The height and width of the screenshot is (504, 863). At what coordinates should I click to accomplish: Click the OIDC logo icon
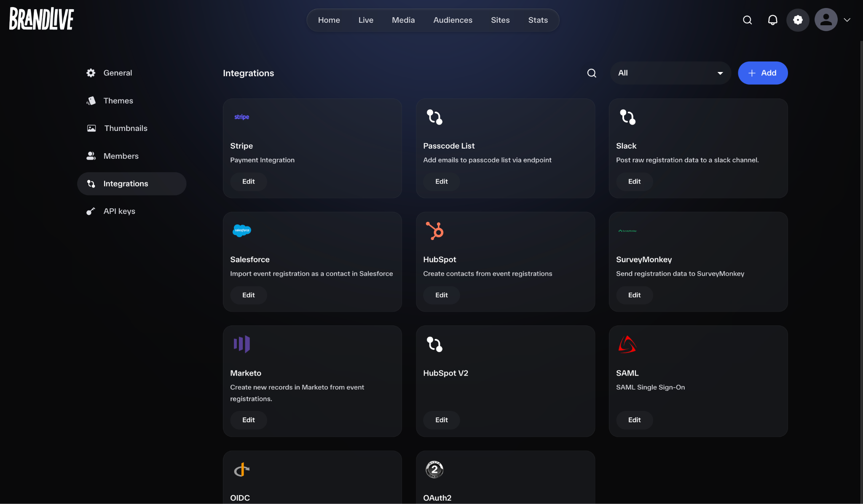click(242, 469)
